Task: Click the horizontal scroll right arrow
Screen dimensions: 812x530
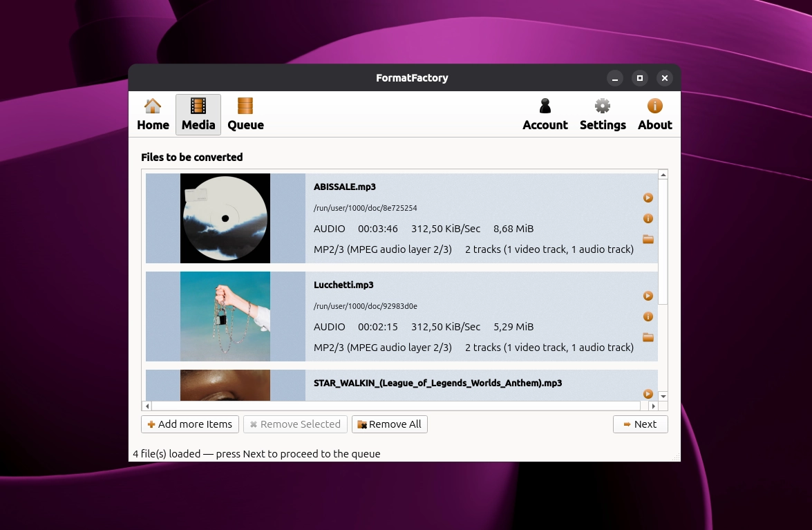Action: click(654, 406)
